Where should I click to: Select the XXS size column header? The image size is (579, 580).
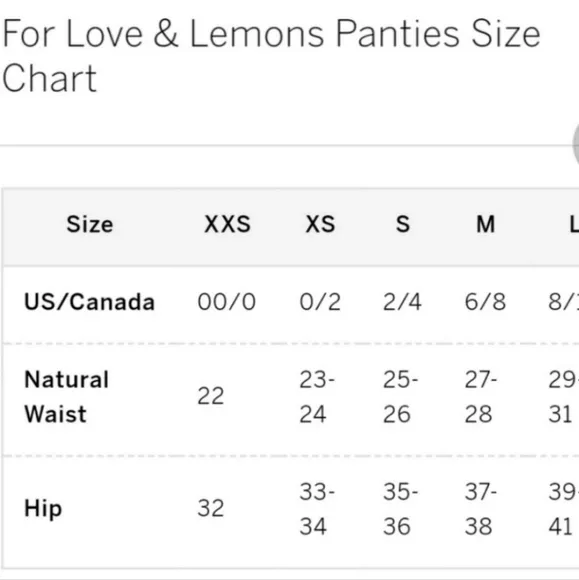(x=228, y=224)
